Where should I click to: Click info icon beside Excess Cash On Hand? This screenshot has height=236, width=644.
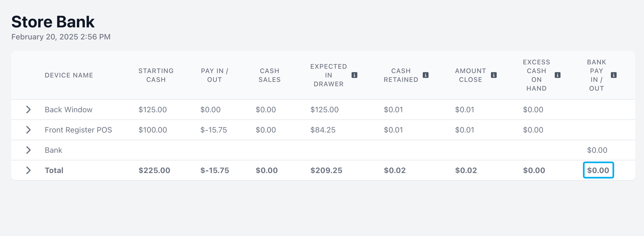[557, 75]
